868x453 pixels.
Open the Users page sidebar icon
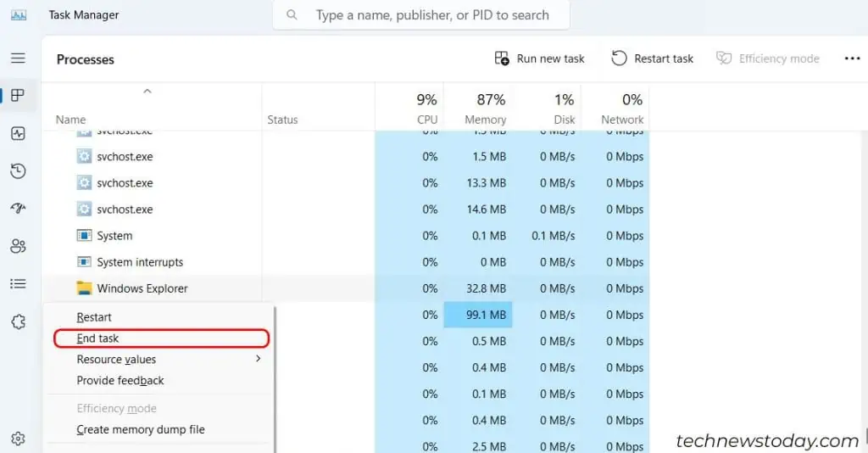coord(18,246)
